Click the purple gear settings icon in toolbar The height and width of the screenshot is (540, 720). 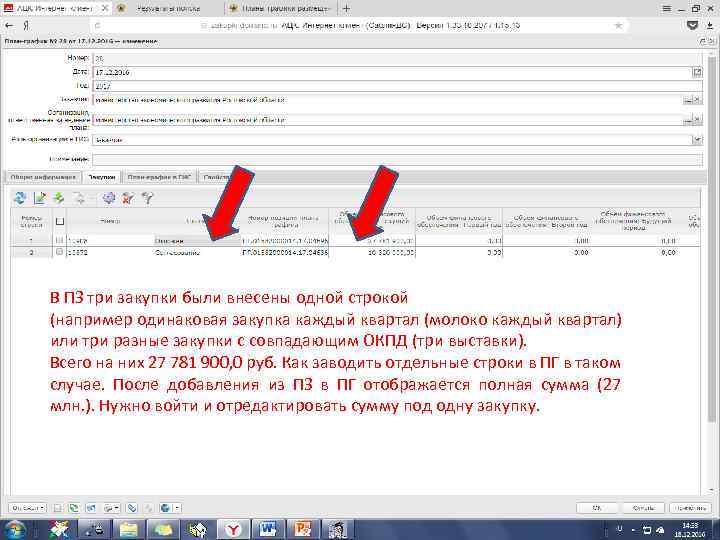(x=109, y=198)
